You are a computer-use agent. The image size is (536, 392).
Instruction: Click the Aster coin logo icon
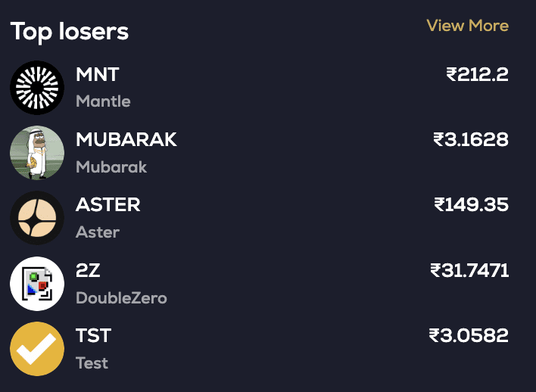pyautogui.click(x=37, y=218)
